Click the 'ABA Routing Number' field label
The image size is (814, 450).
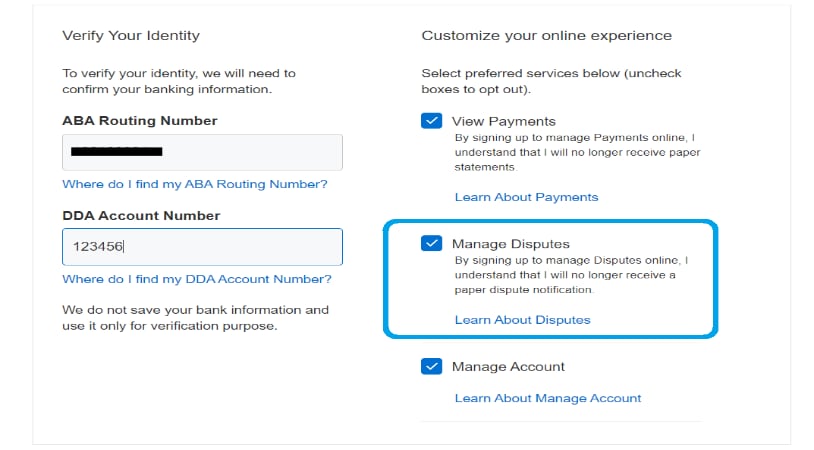click(x=139, y=121)
